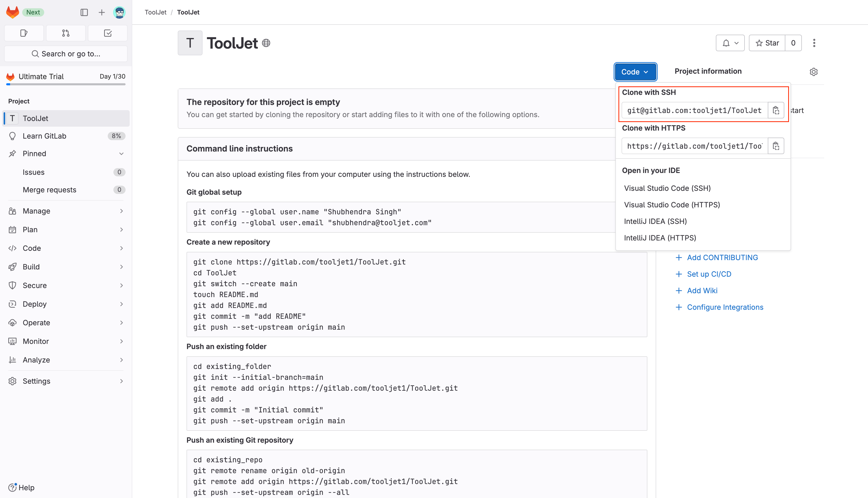
Task: Click the merge requests icon in sidebar
Action: [66, 33]
